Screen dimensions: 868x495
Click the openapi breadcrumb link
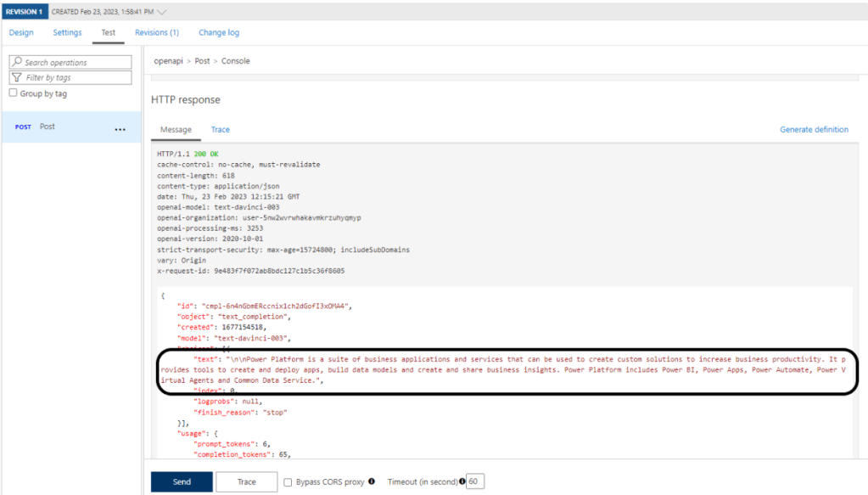click(x=168, y=61)
